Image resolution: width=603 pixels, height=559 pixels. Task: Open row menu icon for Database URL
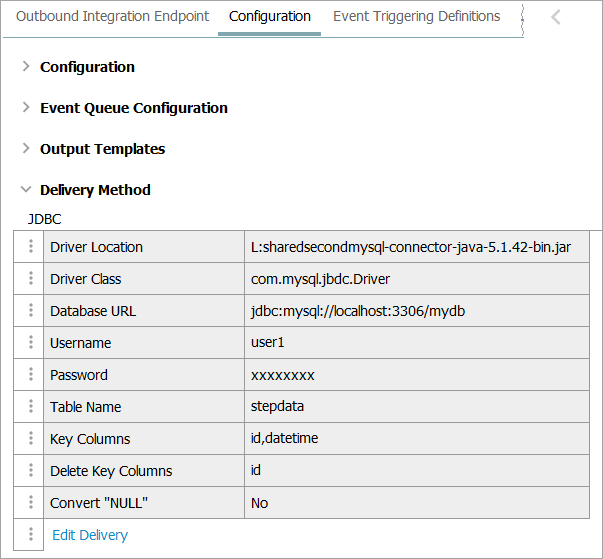(30, 311)
